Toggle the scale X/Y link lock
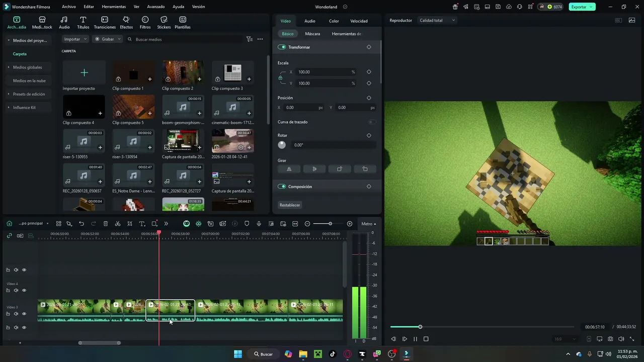Screen dimensions: 644x362 point(280,78)
